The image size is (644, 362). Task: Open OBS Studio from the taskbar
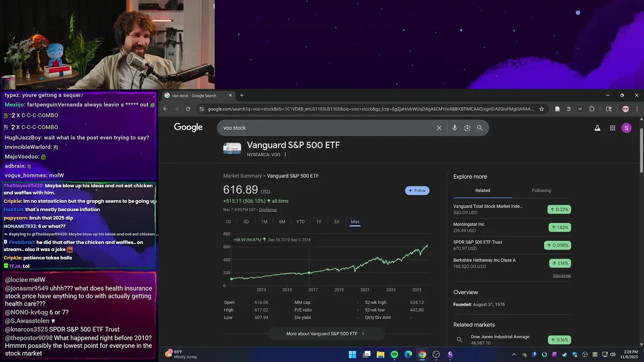tap(436, 354)
